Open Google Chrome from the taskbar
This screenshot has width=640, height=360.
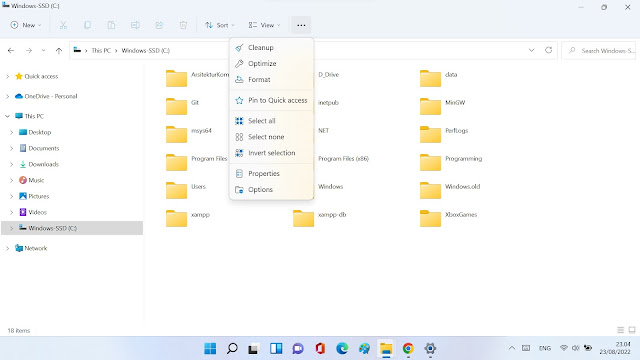tap(408, 348)
